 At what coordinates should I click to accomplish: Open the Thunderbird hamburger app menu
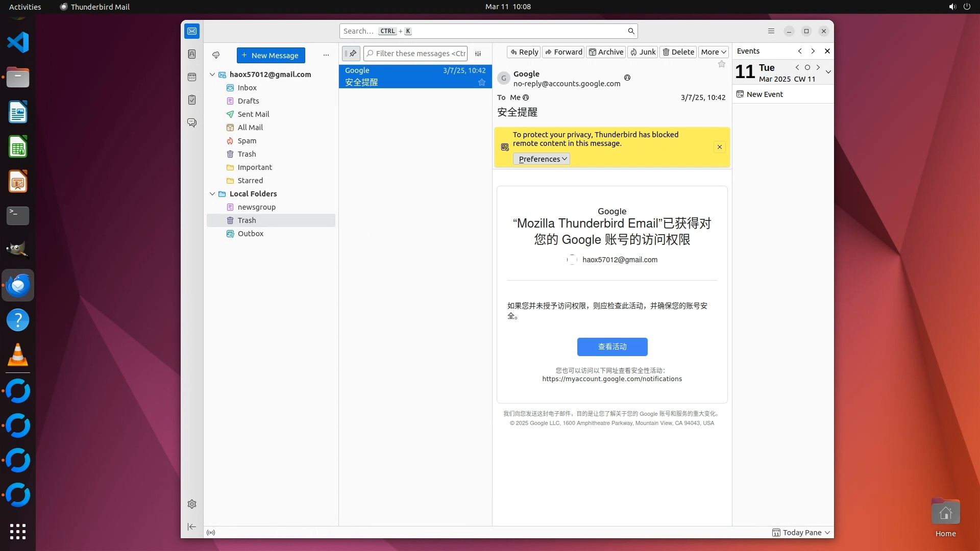point(771,31)
